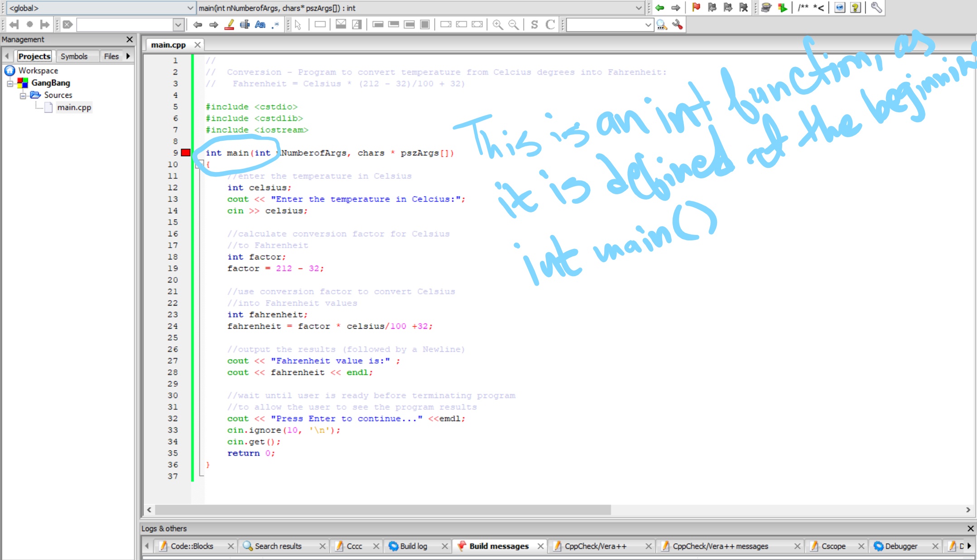
Task: Open the main function signature dropdown
Action: tap(420, 8)
